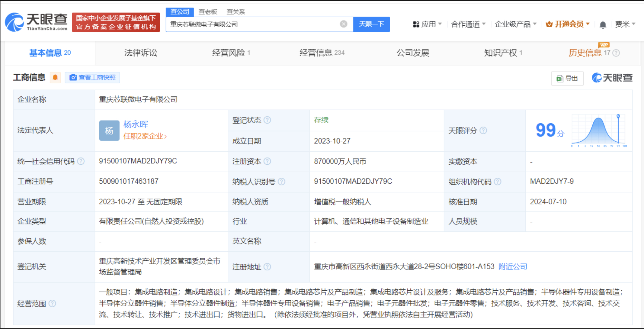Click the registration authority 重庆高新技术产业开发区管理委员会市场监督管理局
This screenshot has height=329, width=644.
(160, 266)
